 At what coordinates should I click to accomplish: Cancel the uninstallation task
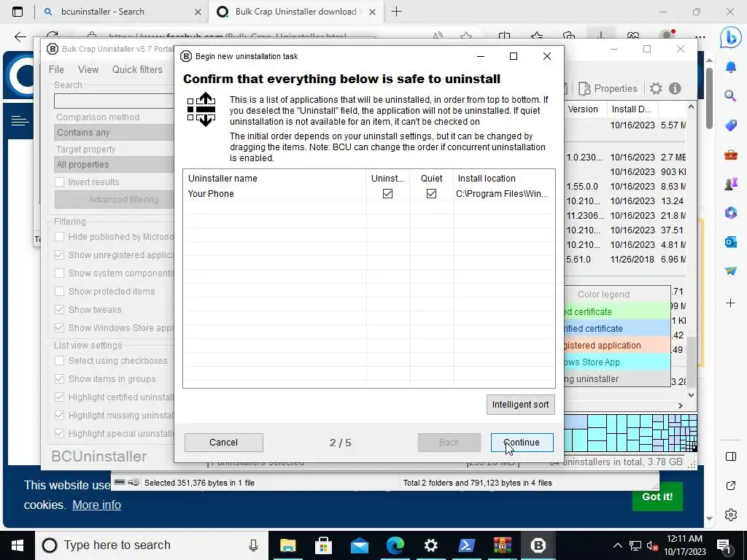click(223, 443)
